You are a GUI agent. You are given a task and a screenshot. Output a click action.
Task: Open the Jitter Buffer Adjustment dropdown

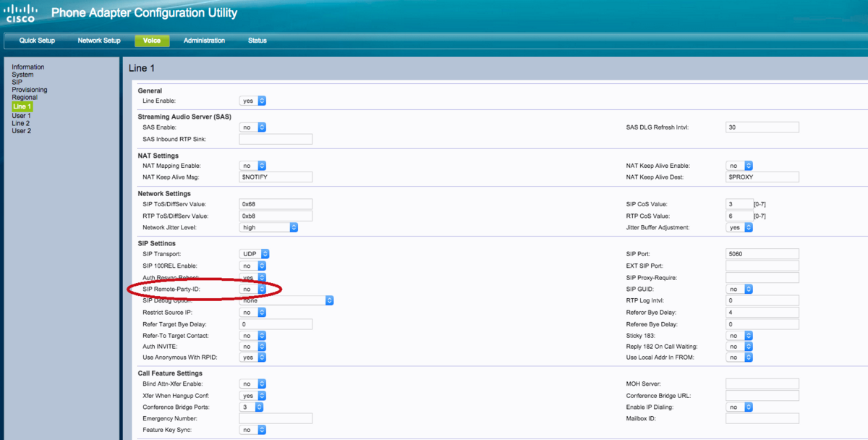click(739, 227)
